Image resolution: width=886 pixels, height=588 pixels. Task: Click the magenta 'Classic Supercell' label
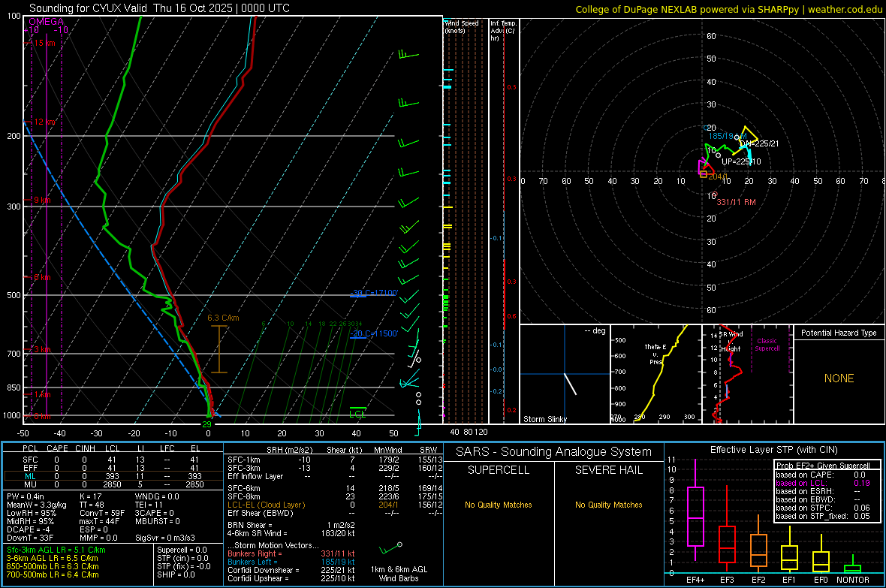click(767, 345)
